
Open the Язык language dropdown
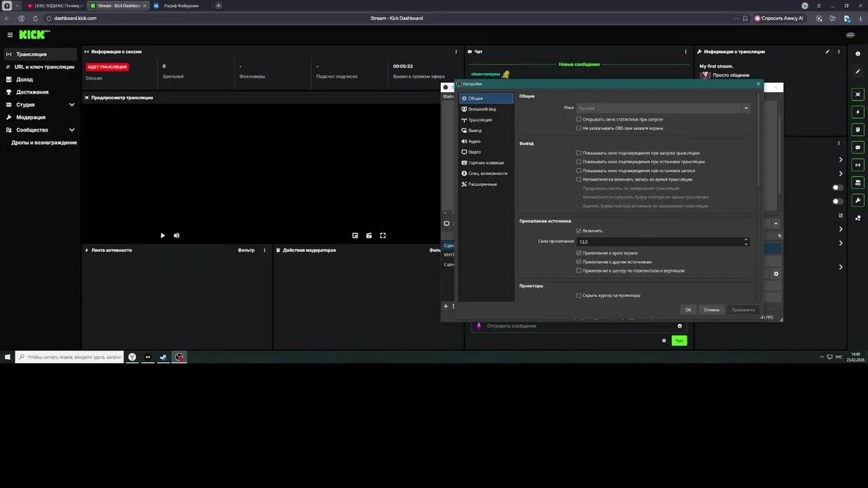tap(663, 108)
